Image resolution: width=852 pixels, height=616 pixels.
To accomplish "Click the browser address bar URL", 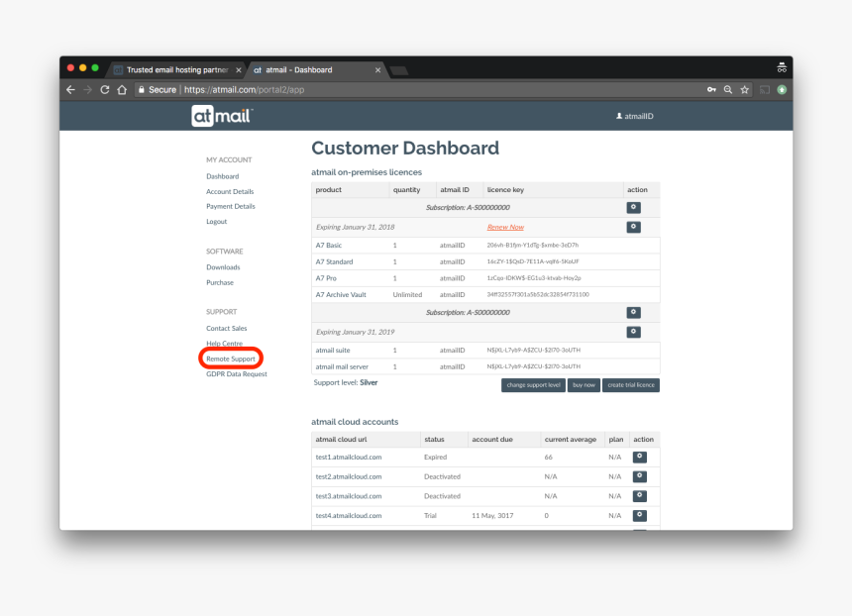I will [243, 89].
